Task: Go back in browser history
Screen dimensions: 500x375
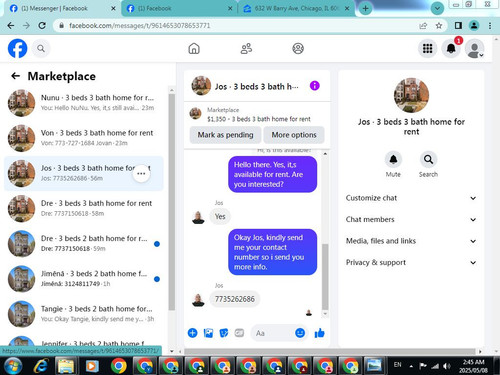Action: [x=11, y=25]
